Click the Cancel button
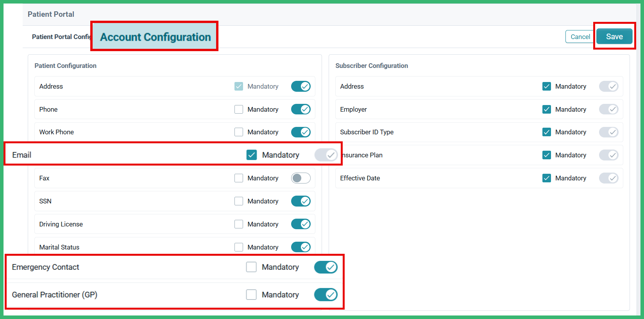Image resolution: width=644 pixels, height=319 pixels. 580,36
